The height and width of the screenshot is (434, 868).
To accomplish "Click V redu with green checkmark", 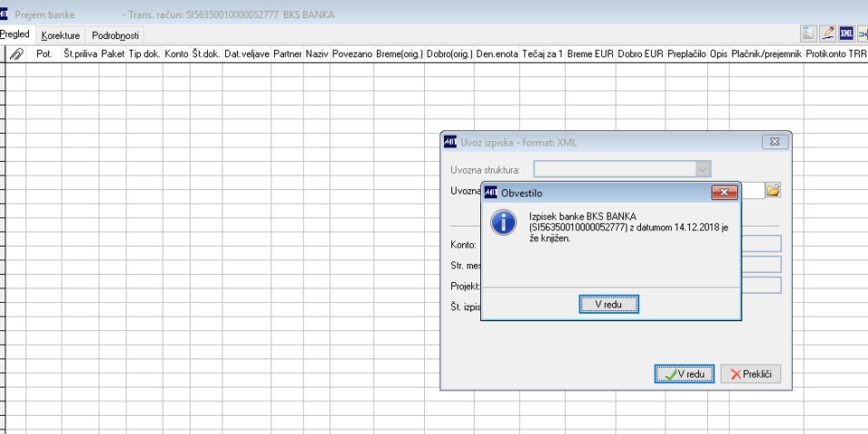I will (x=684, y=374).
